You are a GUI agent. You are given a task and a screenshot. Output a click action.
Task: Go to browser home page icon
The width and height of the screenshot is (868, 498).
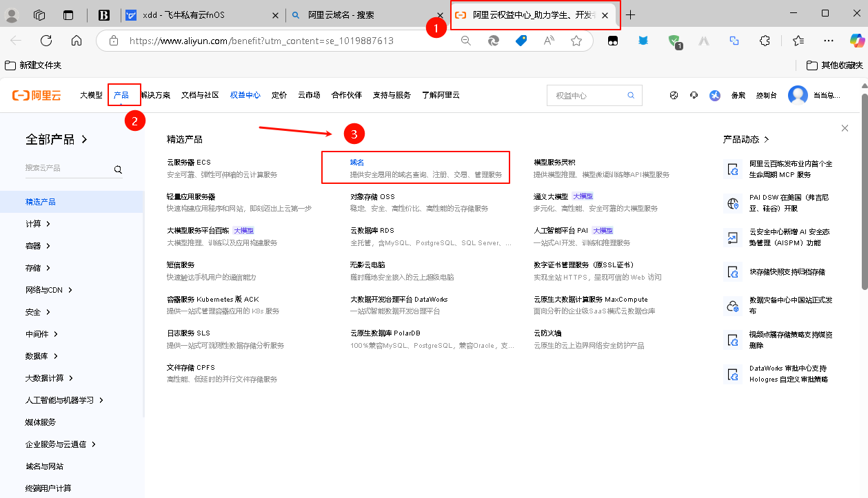point(77,41)
